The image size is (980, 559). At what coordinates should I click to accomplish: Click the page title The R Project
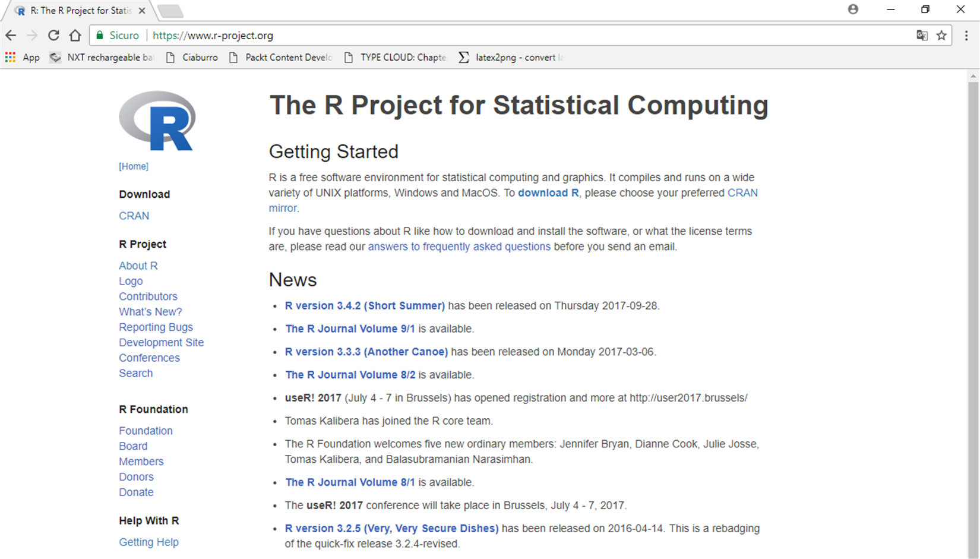pos(519,105)
